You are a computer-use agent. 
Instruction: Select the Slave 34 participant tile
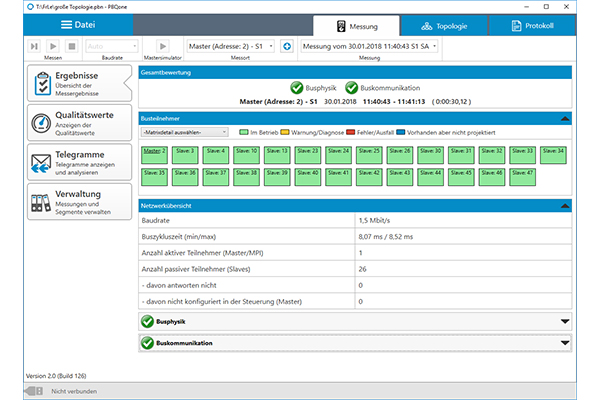[x=553, y=155]
